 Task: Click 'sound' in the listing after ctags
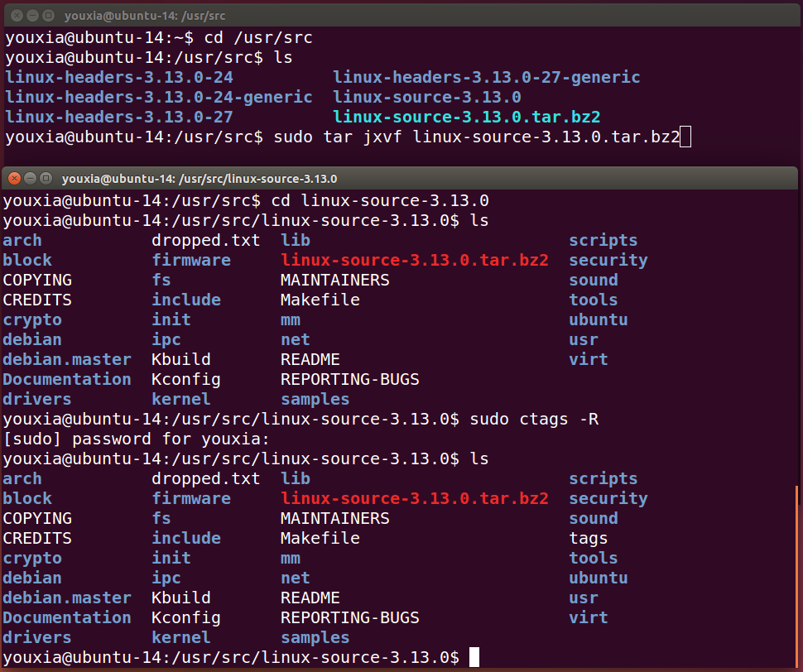click(594, 518)
